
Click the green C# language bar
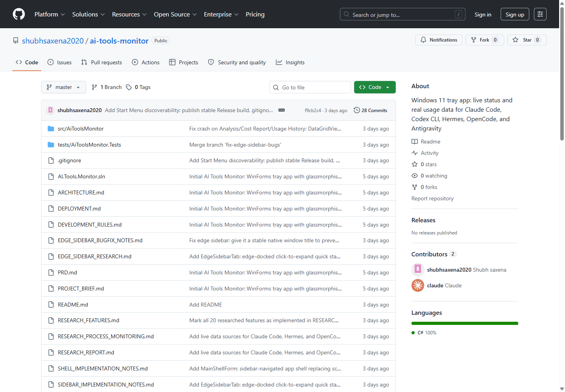coord(465,323)
